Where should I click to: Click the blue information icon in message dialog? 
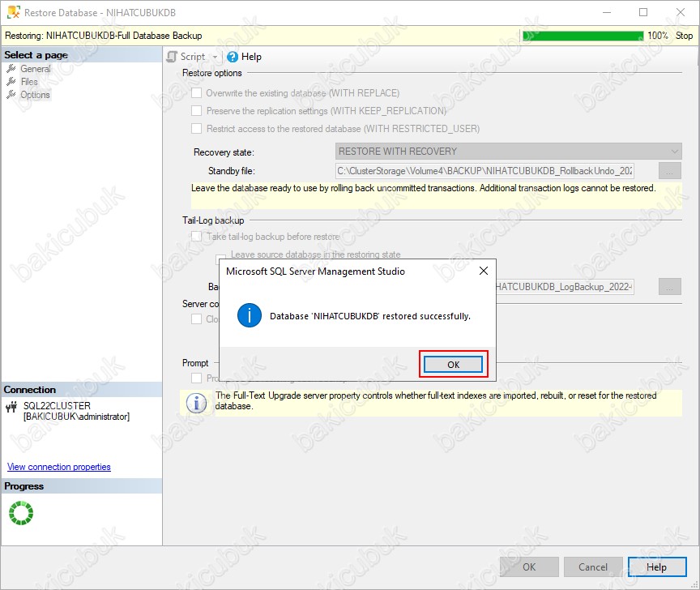[249, 315]
